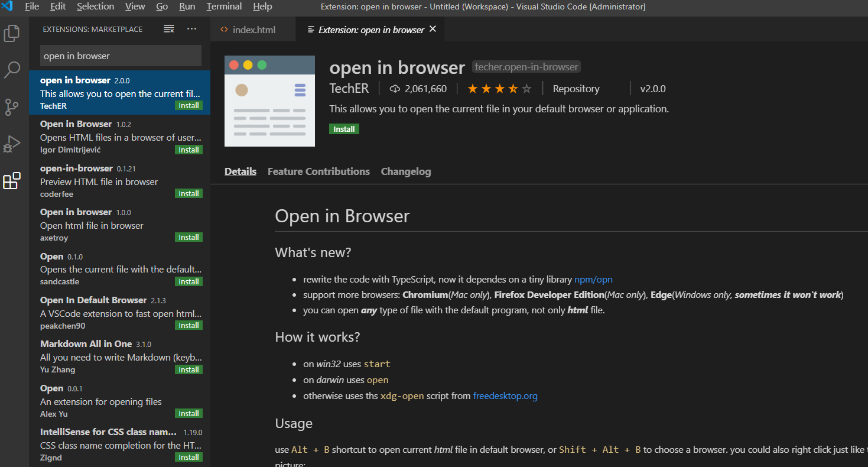Click the Usage heading
868x467 pixels.
click(x=294, y=423)
